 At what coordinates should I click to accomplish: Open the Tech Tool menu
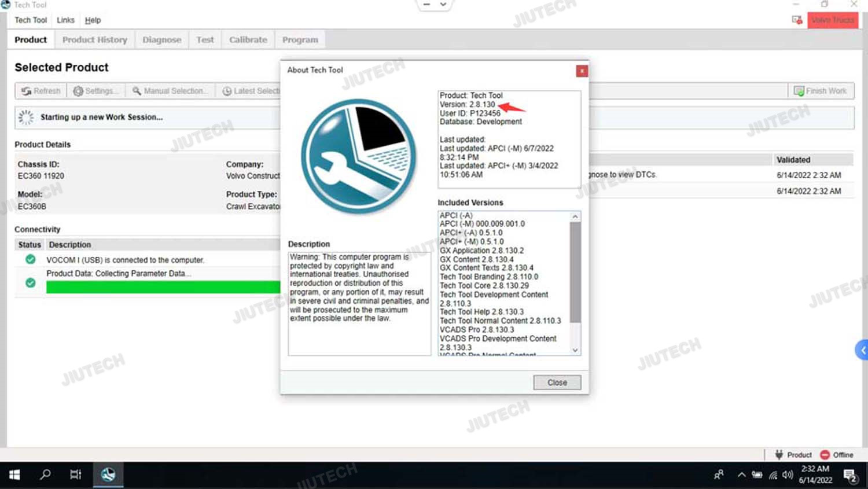click(x=31, y=20)
